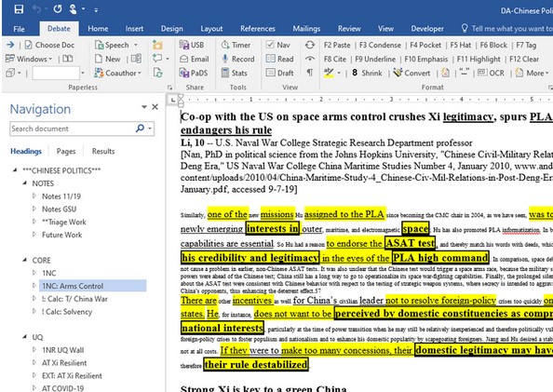This screenshot has width=553, height=392.
Task: Select AT Xi Resilient heading in navigation
Action: pos(64,363)
